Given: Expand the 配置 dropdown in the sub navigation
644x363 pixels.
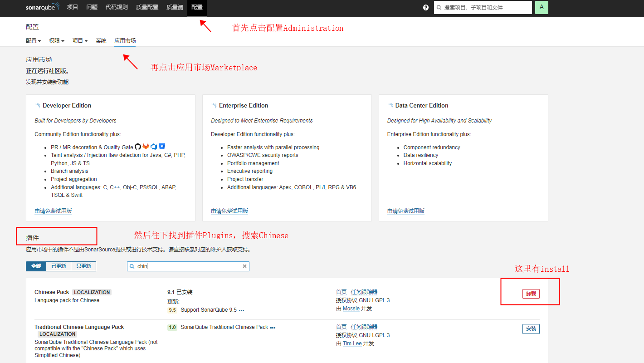Looking at the screenshot, I should coord(33,41).
